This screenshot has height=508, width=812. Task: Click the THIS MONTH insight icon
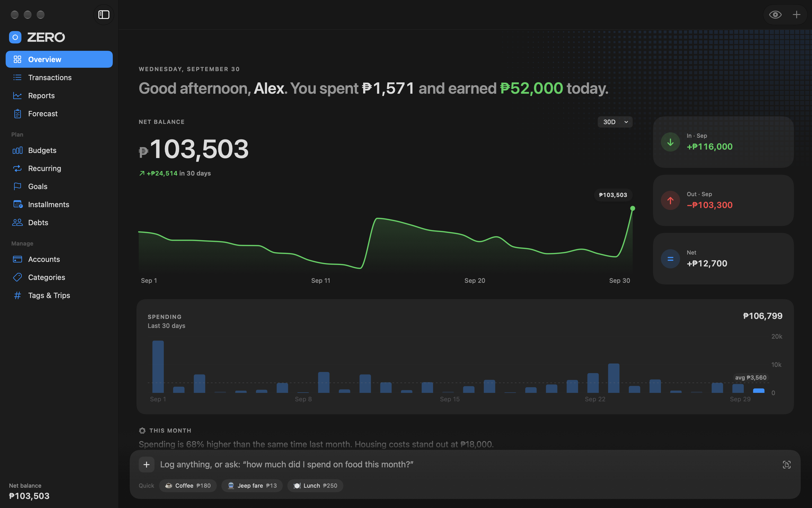[142, 431]
